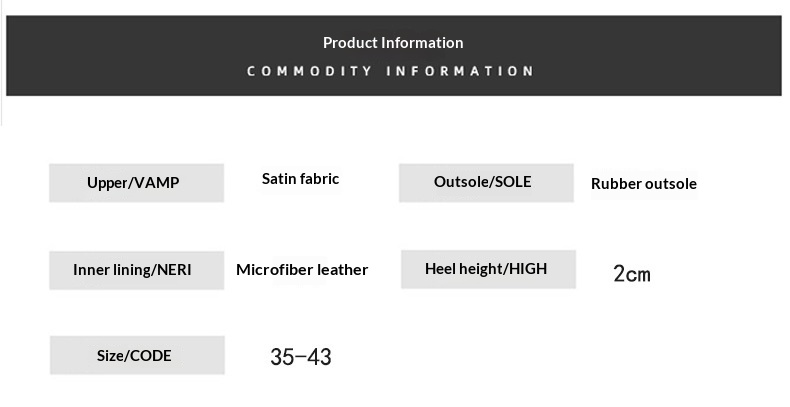
Task: Select the Upper/VAMP label box
Action: [137, 183]
